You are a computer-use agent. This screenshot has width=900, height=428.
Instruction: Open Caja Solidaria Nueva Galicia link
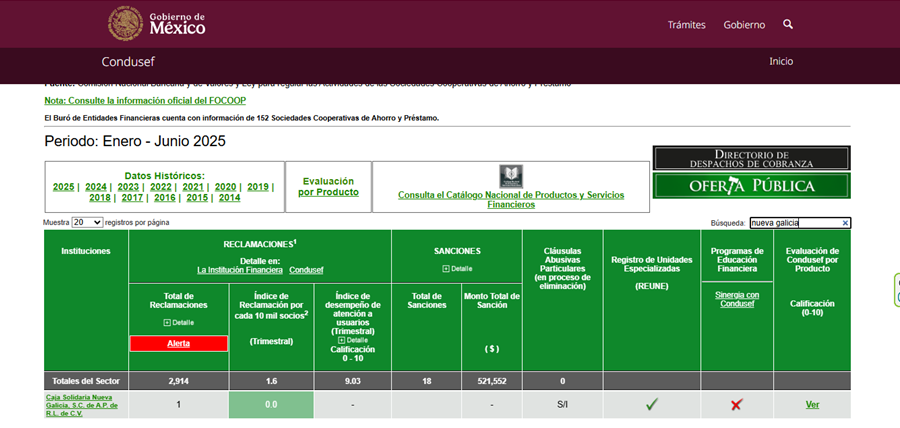click(82, 404)
